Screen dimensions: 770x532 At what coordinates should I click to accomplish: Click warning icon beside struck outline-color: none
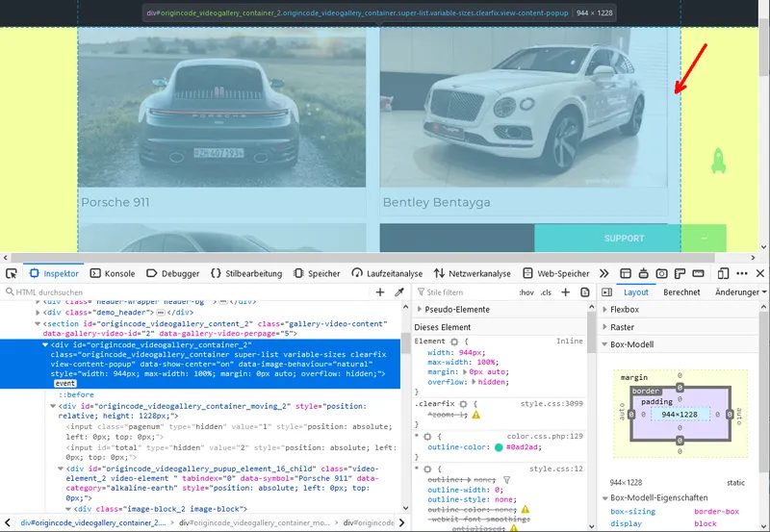(x=525, y=509)
